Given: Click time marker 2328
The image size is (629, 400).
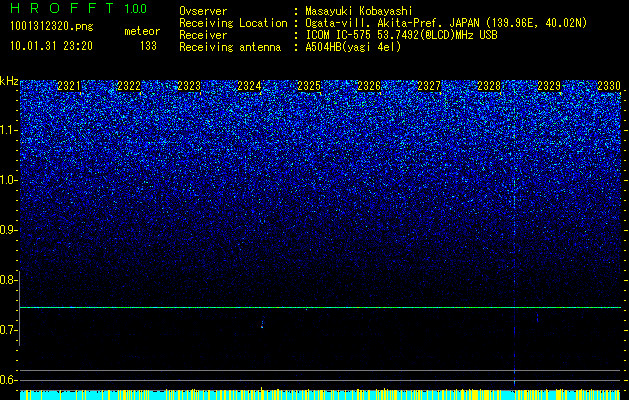Looking at the screenshot, I should coord(489,86).
